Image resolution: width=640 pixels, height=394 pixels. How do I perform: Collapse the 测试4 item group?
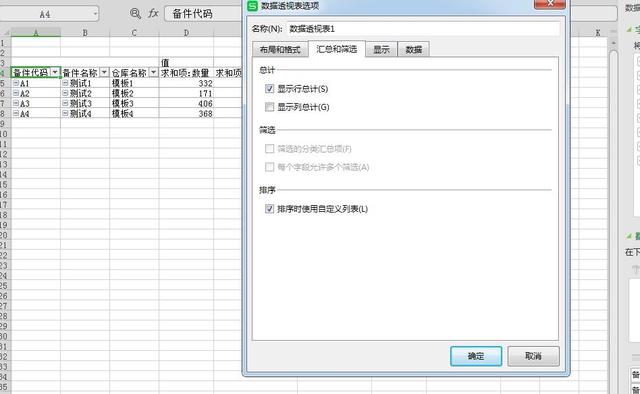click(65, 113)
